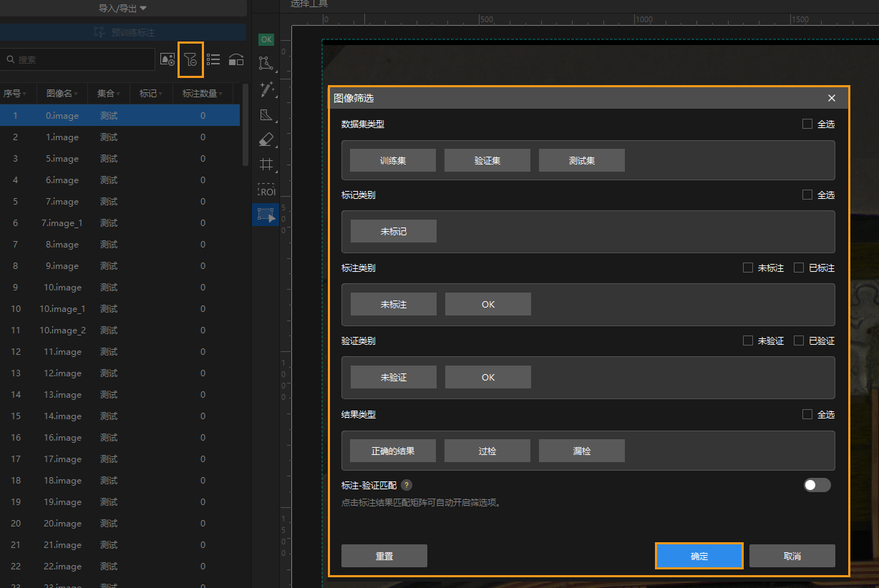Select the eraser tool

click(266, 139)
